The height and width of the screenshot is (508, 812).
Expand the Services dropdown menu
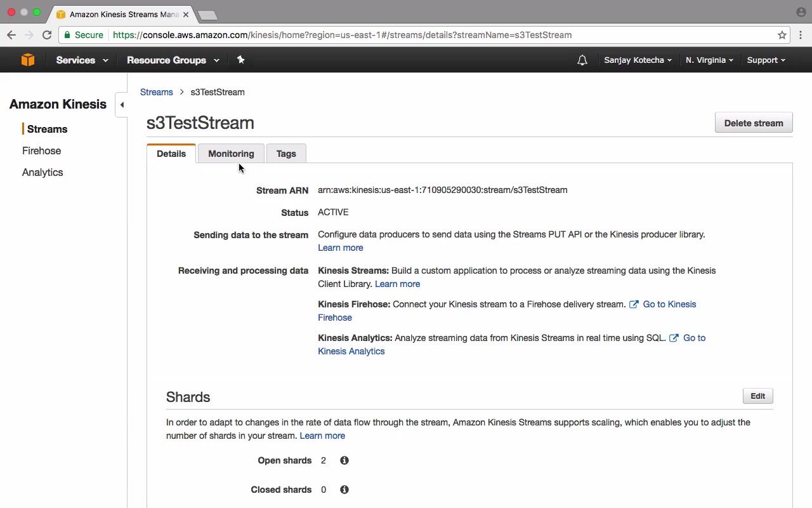pyautogui.click(x=82, y=60)
